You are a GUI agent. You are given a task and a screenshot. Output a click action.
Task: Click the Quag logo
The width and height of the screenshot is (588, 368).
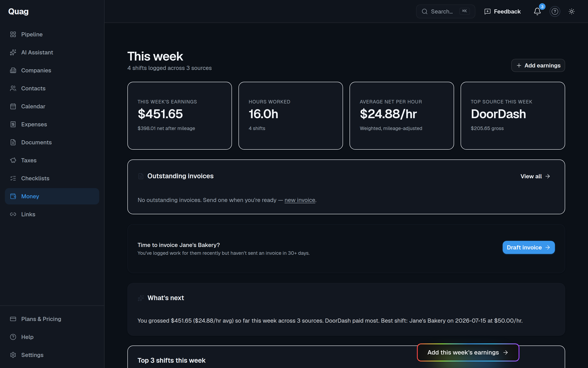(x=18, y=11)
